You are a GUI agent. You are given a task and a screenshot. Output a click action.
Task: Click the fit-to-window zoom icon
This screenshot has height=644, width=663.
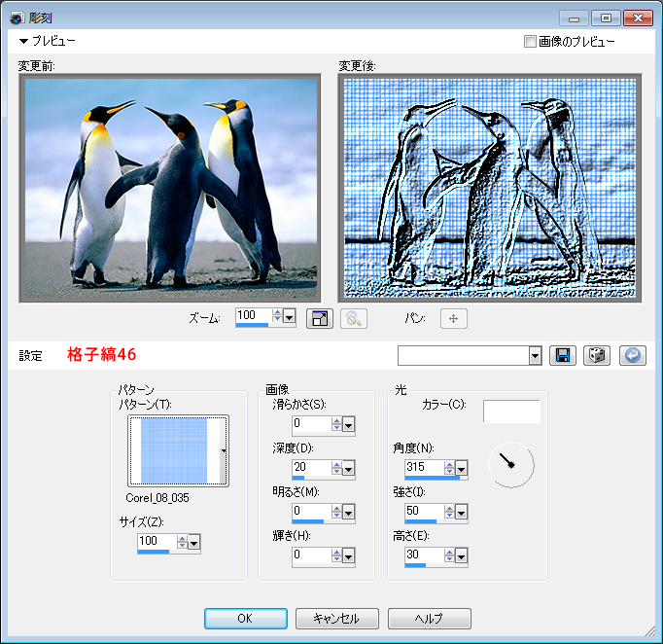pyautogui.click(x=320, y=318)
